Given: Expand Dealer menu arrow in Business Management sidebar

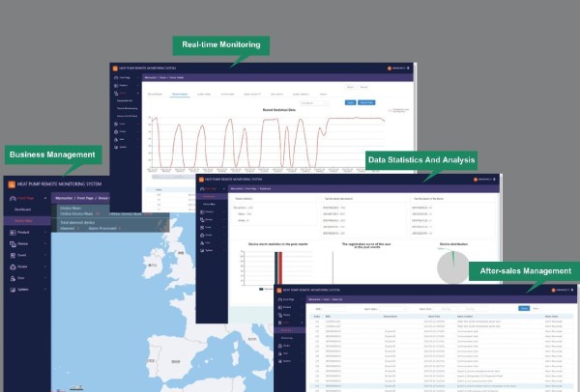Looking at the screenshot, I should pos(45,266).
